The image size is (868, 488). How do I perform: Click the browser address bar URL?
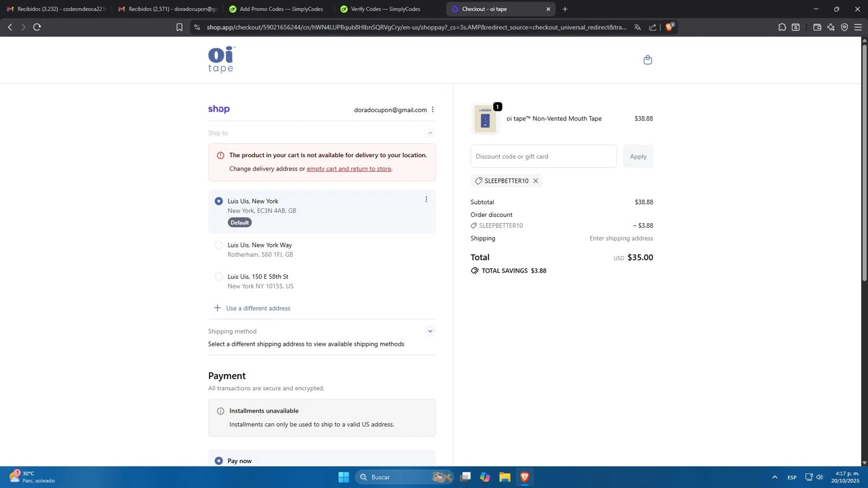pos(417,27)
